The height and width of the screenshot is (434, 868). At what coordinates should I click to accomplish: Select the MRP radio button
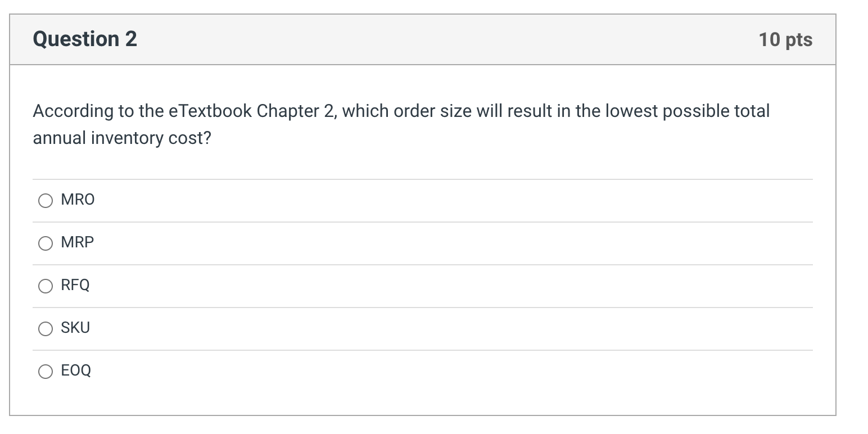tap(45, 243)
